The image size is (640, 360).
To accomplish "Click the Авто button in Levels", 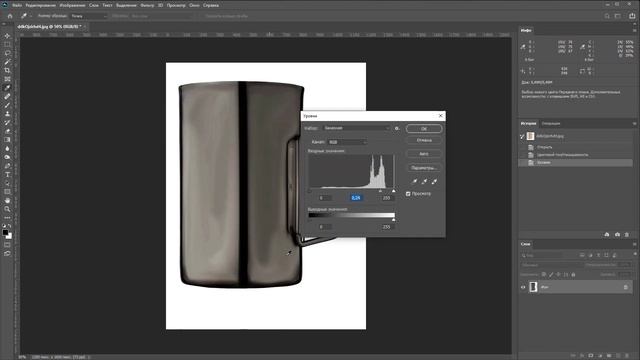I will 424,154.
